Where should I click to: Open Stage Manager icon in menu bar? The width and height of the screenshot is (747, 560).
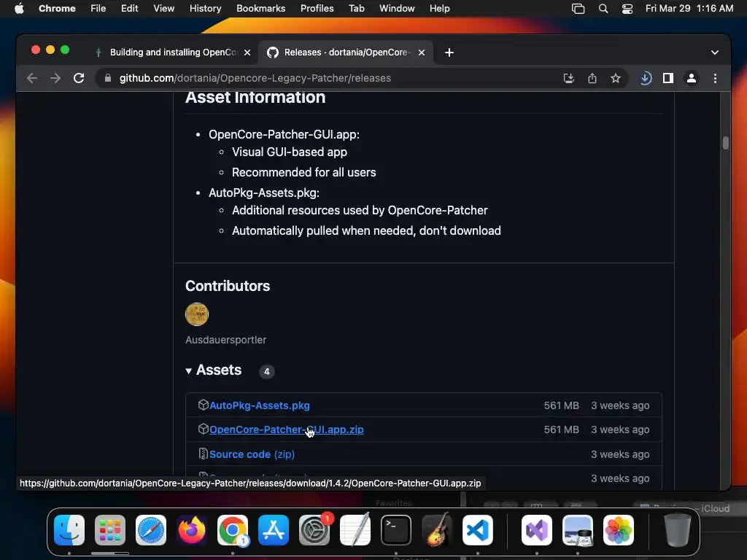click(x=578, y=9)
